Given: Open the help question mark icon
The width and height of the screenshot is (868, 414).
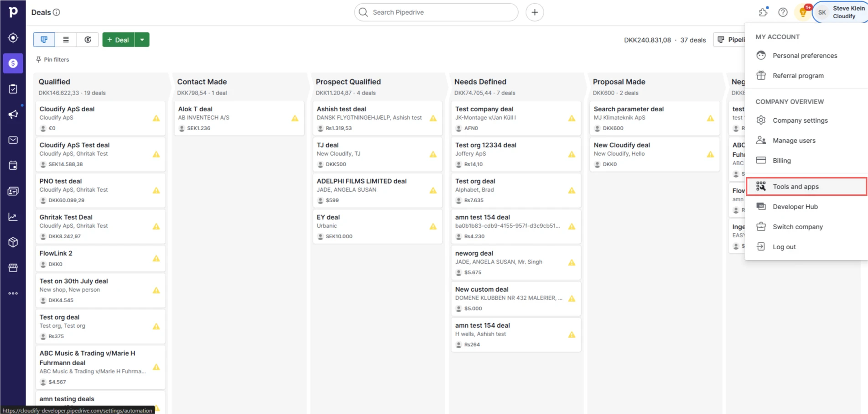Looking at the screenshot, I should 783,12.
